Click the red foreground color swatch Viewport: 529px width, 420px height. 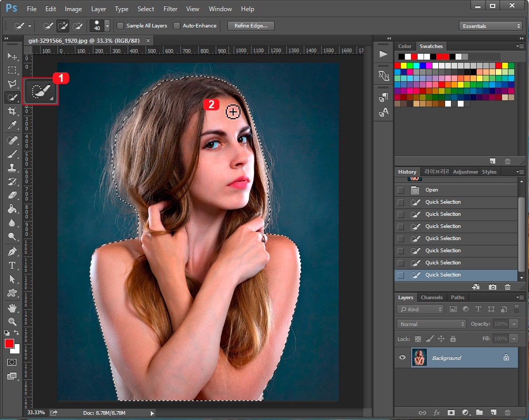(x=9, y=343)
